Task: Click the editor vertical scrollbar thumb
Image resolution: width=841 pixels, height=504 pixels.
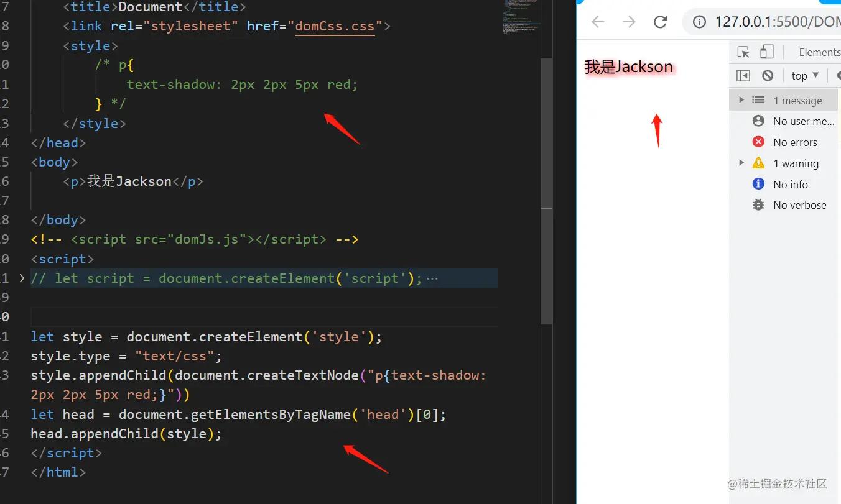Action: point(547,191)
